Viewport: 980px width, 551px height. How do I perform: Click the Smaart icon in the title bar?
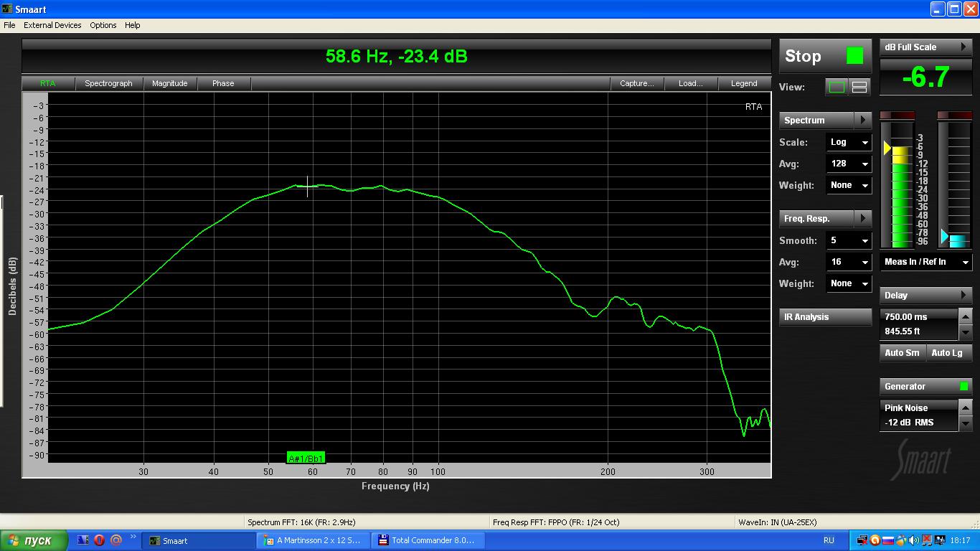click(8, 9)
